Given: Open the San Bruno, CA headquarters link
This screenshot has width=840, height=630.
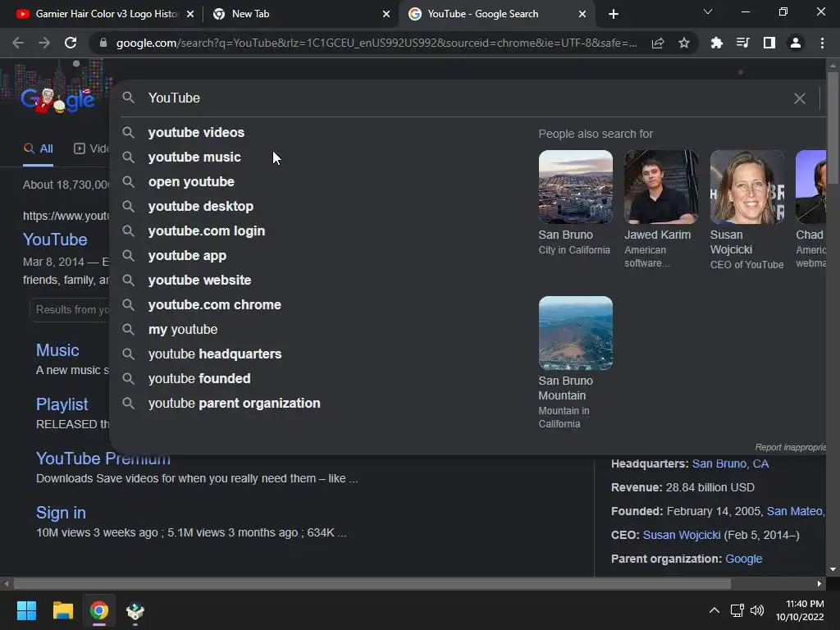Looking at the screenshot, I should (730, 464).
